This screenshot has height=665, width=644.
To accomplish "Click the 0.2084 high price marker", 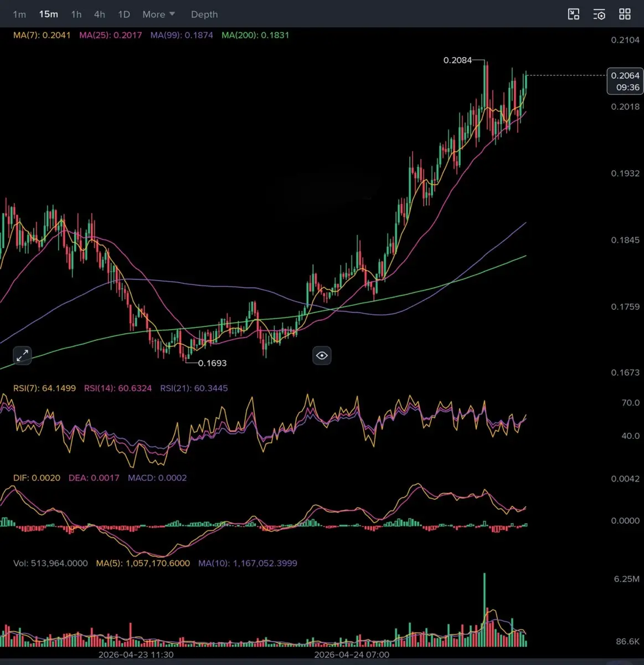I will (x=457, y=60).
